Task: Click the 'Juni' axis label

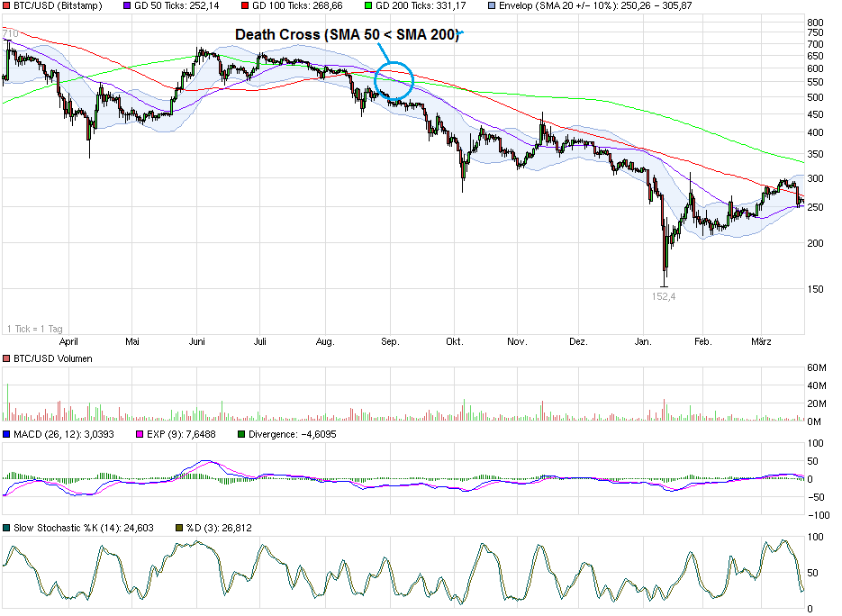Action: point(197,341)
